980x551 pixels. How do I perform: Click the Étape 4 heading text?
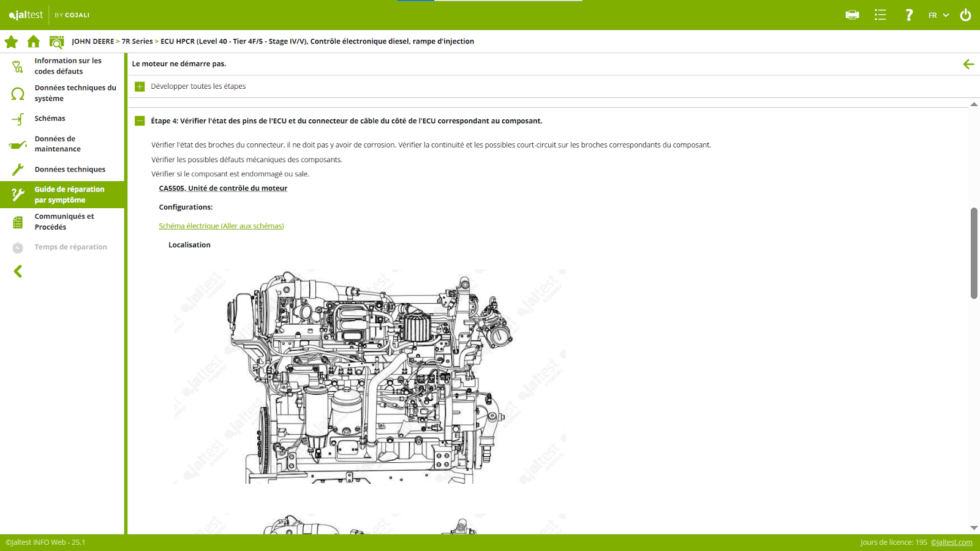click(x=347, y=121)
